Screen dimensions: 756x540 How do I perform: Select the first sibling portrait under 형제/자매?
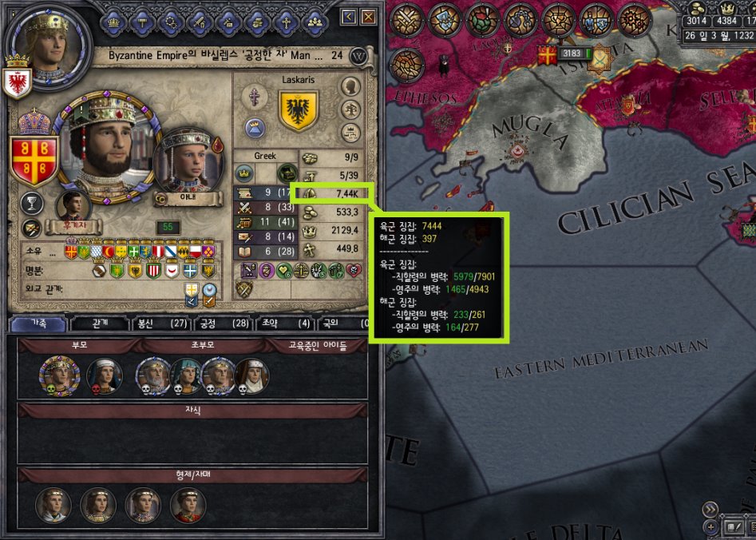(53, 506)
